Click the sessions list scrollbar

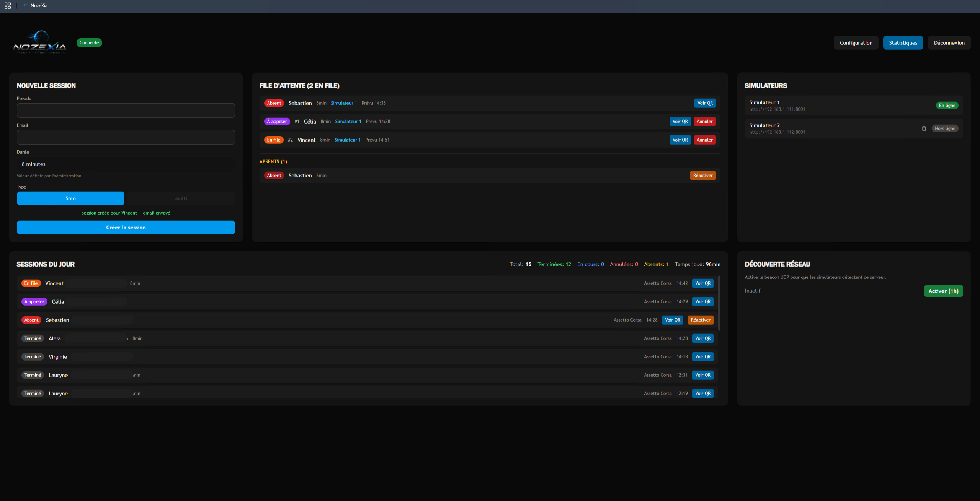(x=719, y=303)
